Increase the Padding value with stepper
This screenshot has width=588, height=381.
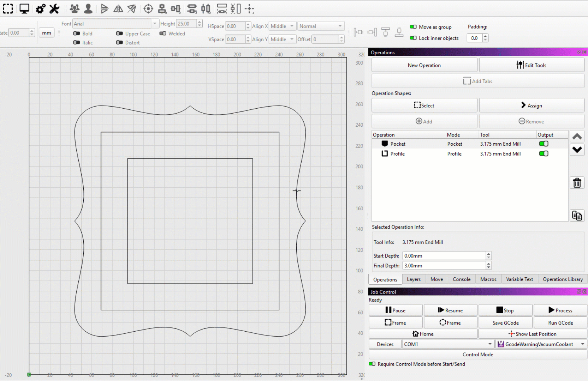[486, 36]
